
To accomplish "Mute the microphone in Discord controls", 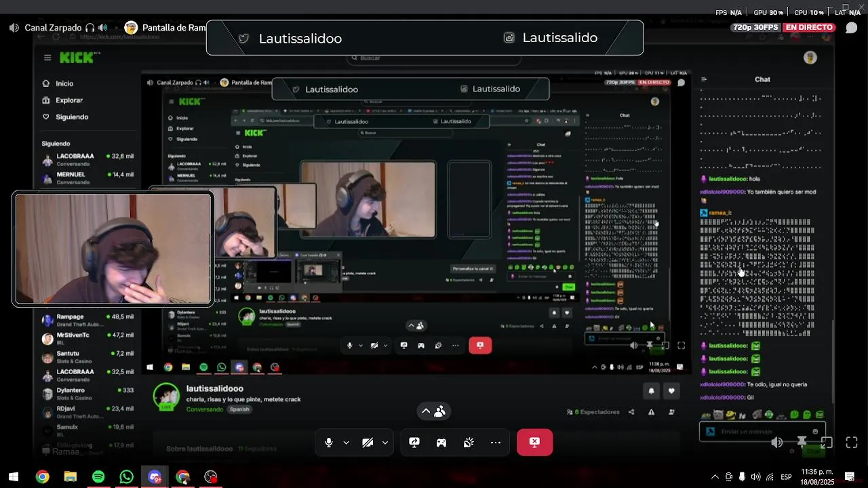I will [329, 443].
